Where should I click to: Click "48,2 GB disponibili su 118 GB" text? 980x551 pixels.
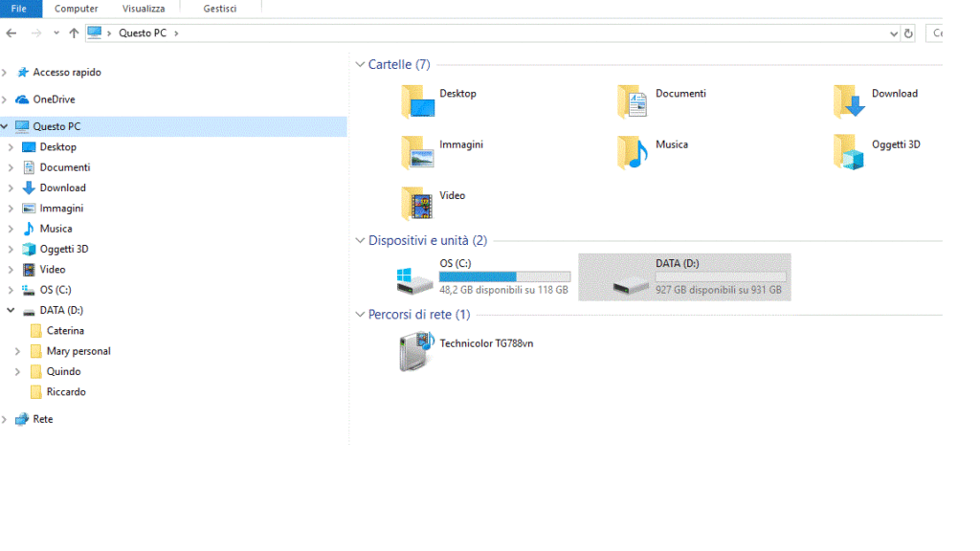(503, 290)
